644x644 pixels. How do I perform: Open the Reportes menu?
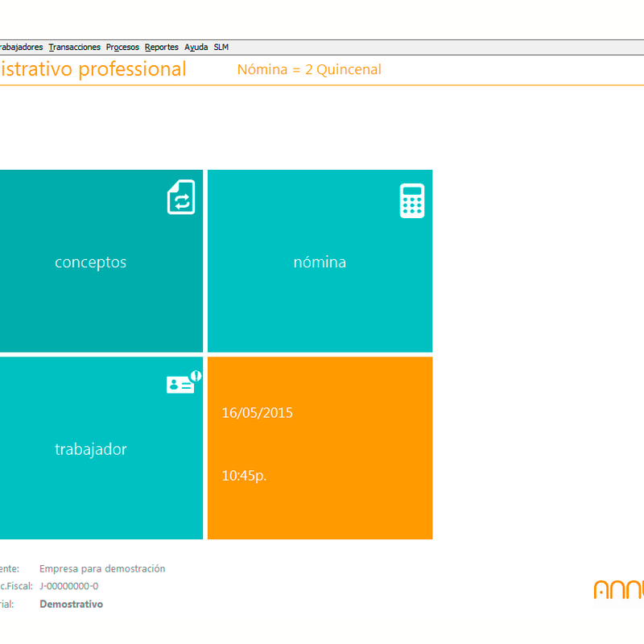[162, 47]
